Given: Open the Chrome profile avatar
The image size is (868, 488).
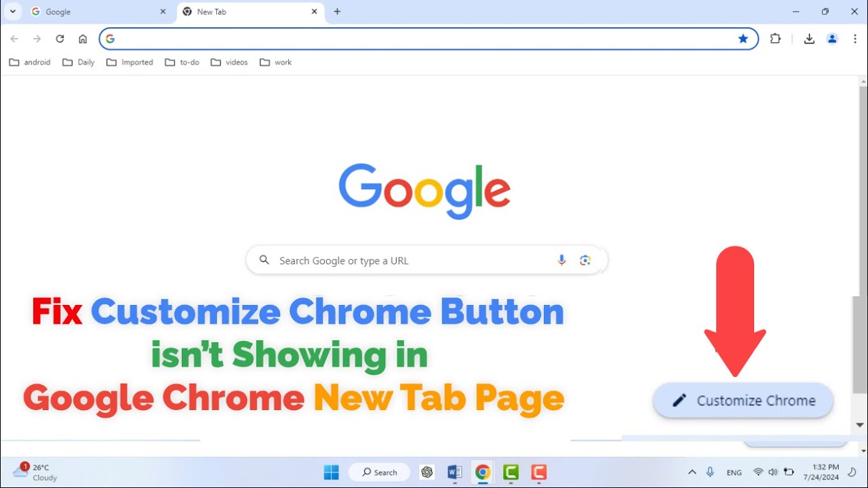Looking at the screenshot, I should tap(832, 39).
